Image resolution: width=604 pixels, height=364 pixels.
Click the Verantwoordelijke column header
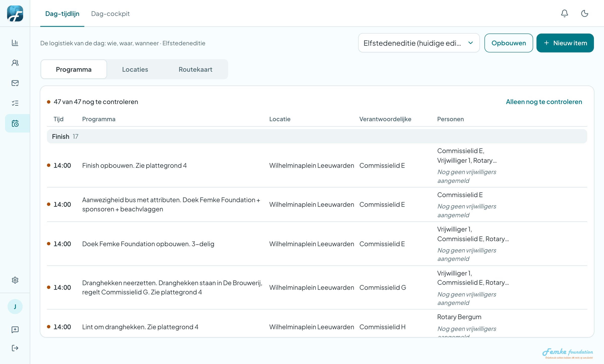(385, 119)
